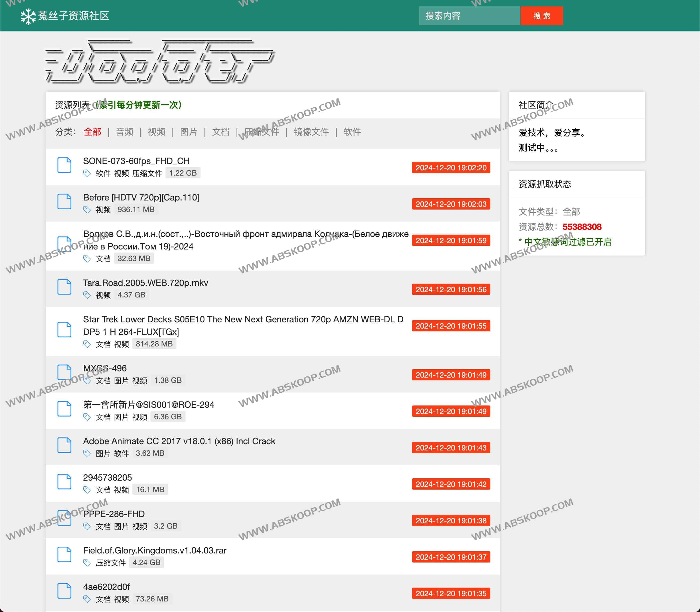This screenshot has height=612, width=700.
Task: Choose the 镜像文件 category filter
Action: (x=311, y=132)
